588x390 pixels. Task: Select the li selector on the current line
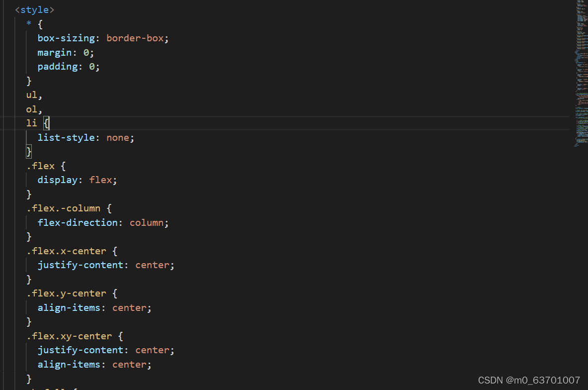click(x=31, y=123)
